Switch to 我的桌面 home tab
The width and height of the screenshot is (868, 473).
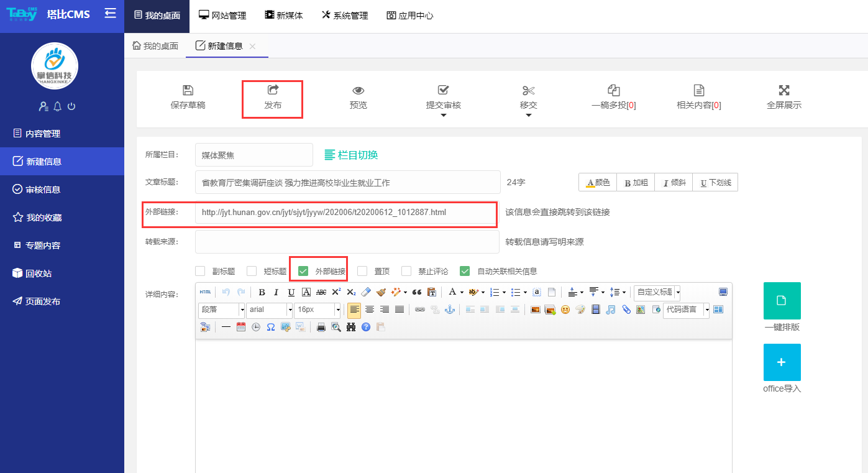(x=155, y=46)
